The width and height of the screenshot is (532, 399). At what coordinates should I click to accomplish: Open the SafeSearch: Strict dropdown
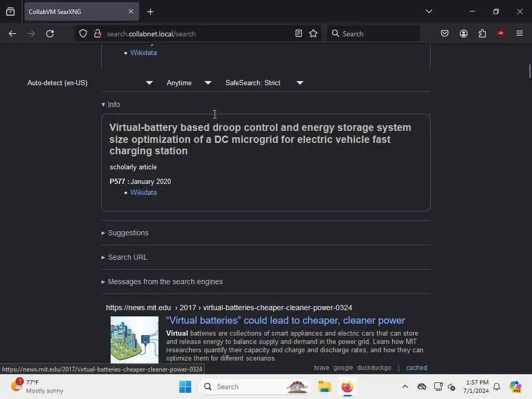pyautogui.click(x=264, y=83)
